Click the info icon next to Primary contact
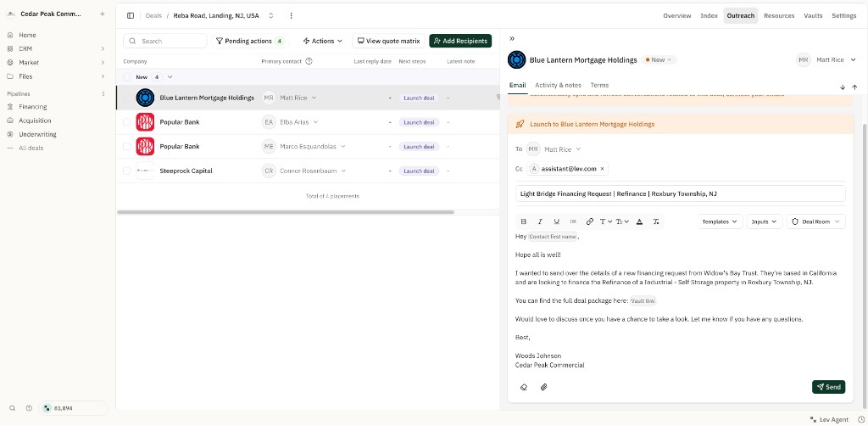Screen dimensions: 868x426 (x=309, y=61)
